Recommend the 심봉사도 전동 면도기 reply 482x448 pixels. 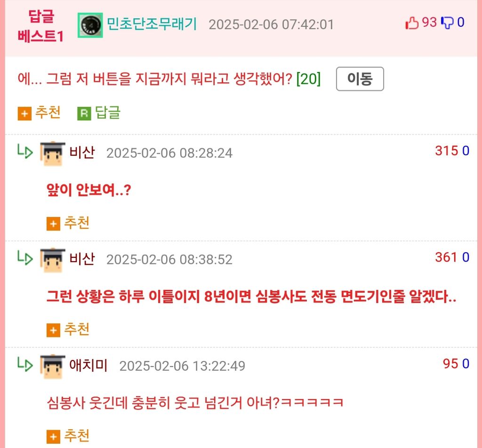(x=68, y=330)
